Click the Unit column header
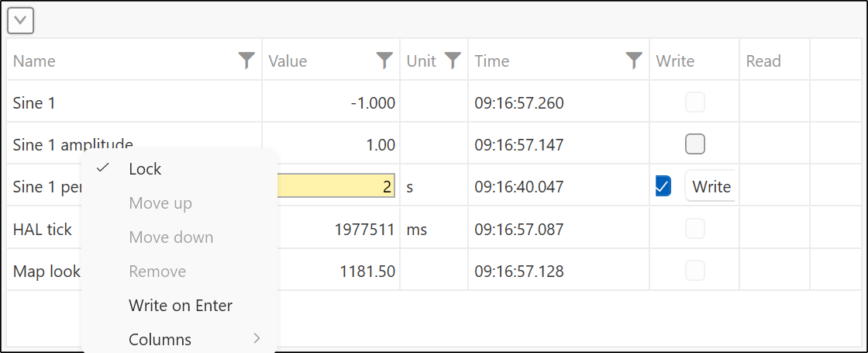Screen dimensions: 868x353 (x=434, y=60)
